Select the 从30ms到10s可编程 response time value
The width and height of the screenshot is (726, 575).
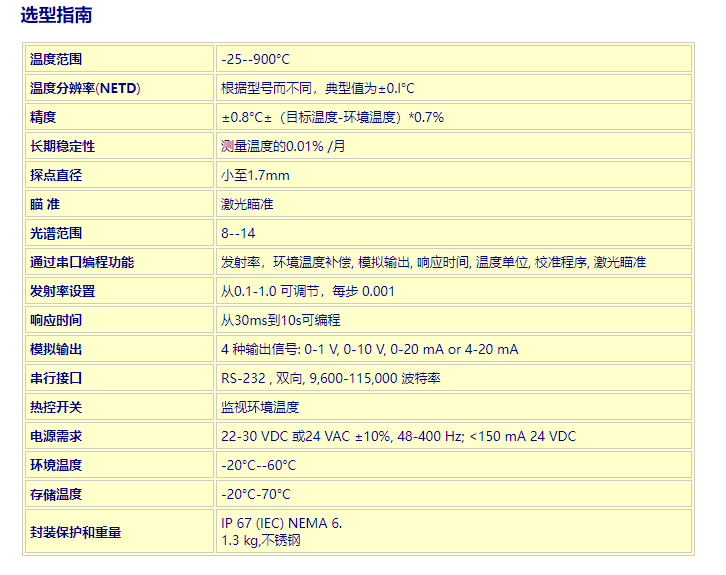tap(281, 320)
